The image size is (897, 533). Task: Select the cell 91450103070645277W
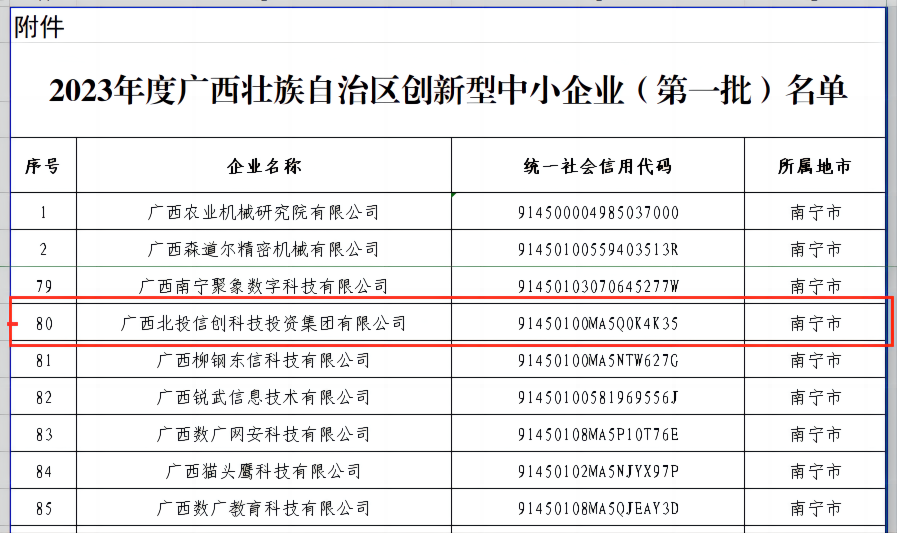(x=598, y=285)
